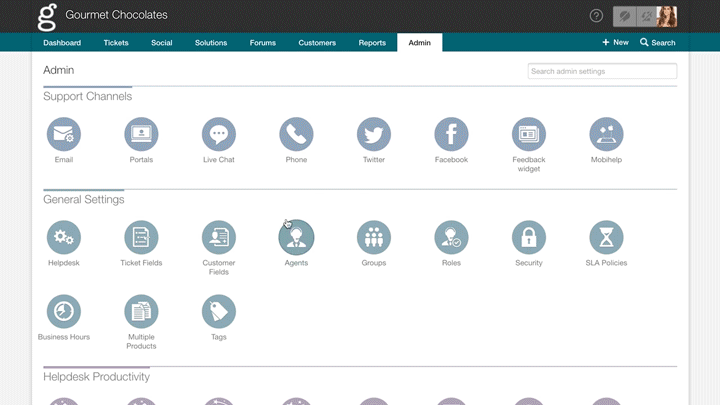Screen dimensions: 720x405
Task: Click the General Settings section heading
Action: (84, 200)
